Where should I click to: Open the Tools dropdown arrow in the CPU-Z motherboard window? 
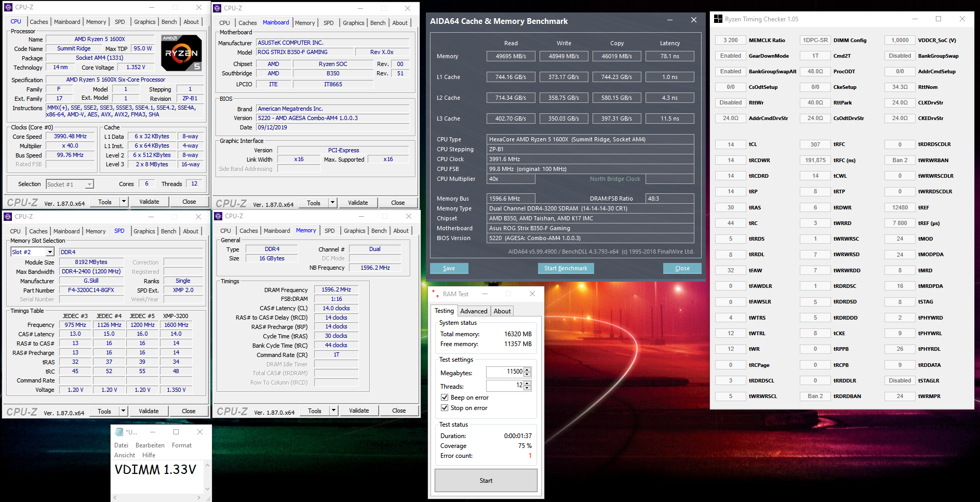coord(332,203)
